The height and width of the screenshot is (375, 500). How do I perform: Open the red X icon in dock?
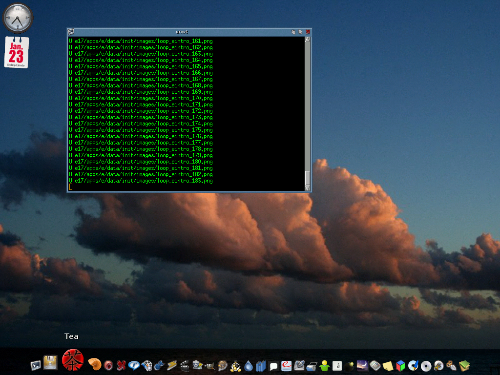(x=121, y=366)
